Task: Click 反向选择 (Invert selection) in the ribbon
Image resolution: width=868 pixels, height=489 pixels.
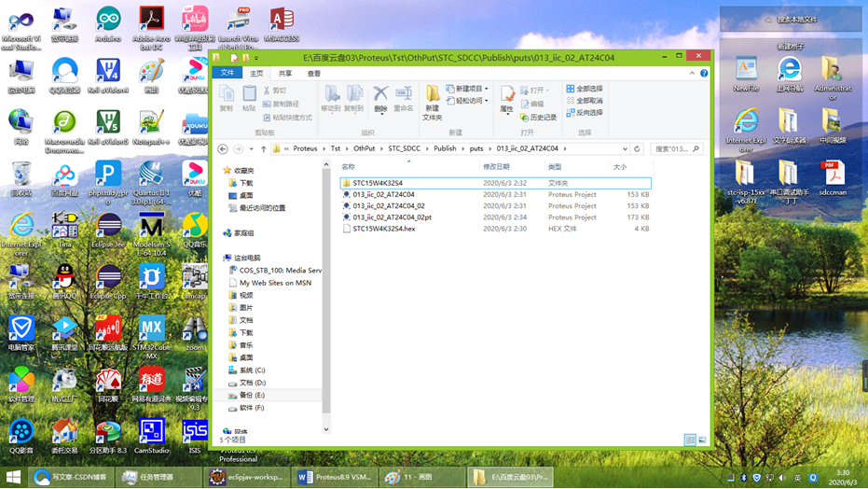Action: pos(585,112)
